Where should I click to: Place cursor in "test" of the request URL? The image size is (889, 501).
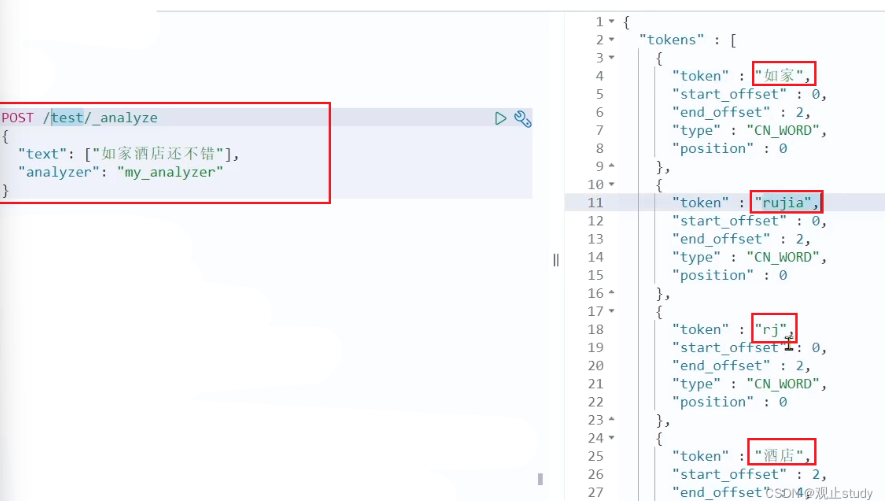(x=67, y=117)
